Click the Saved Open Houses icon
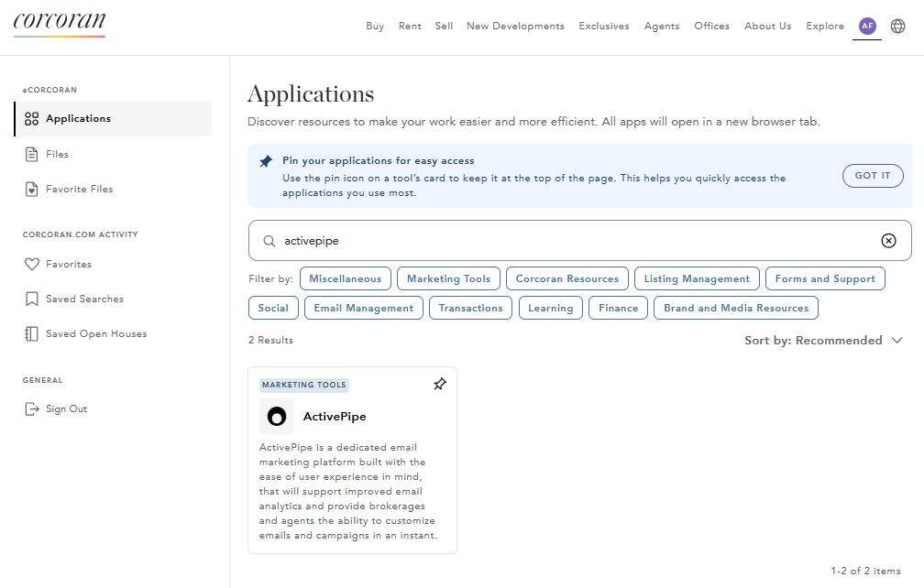Viewport: 924px width, 588px height. pyautogui.click(x=32, y=333)
